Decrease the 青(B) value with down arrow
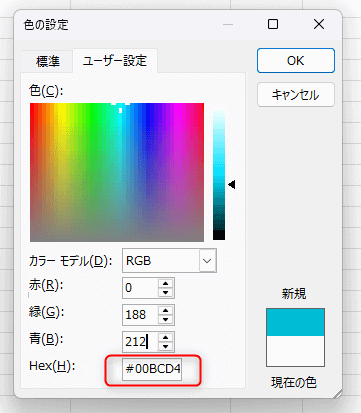The width and height of the screenshot is (361, 413). click(166, 346)
